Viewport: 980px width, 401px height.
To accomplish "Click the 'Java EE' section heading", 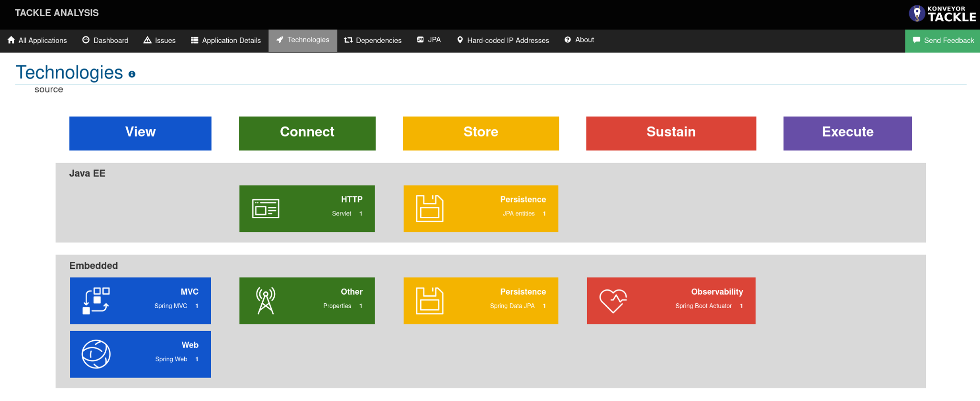I will click(87, 173).
